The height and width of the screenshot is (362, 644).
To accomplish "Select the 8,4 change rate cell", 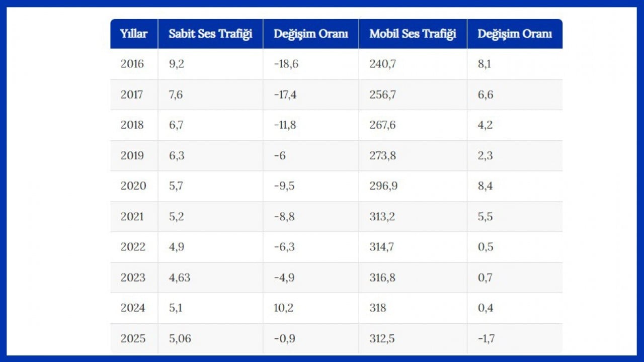I will tap(486, 186).
